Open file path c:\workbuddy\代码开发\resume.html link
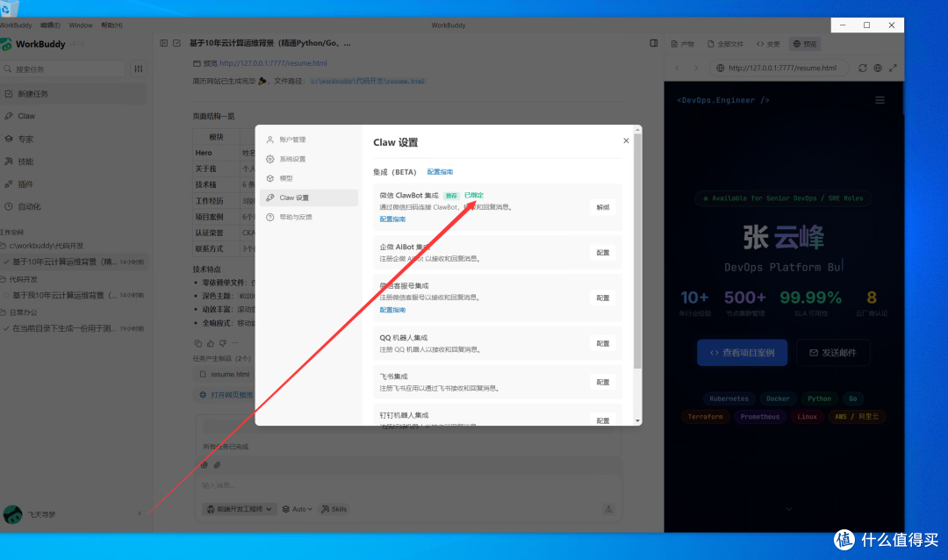The width and height of the screenshot is (948, 560). (x=368, y=81)
